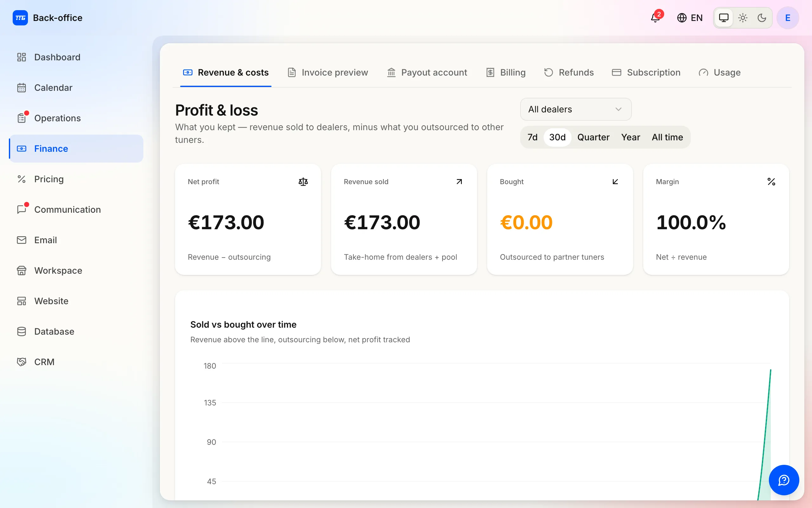This screenshot has width=812, height=508.
Task: Open the All dealers dropdown
Action: pos(576,109)
